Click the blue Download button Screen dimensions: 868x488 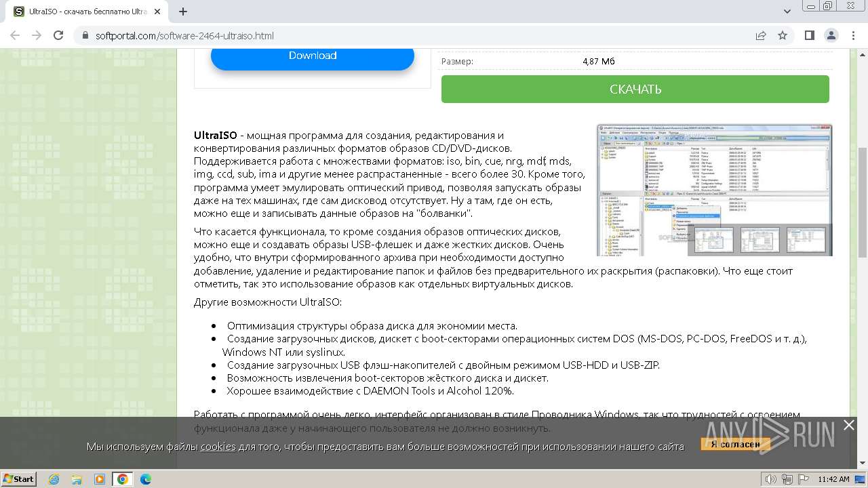(x=313, y=56)
